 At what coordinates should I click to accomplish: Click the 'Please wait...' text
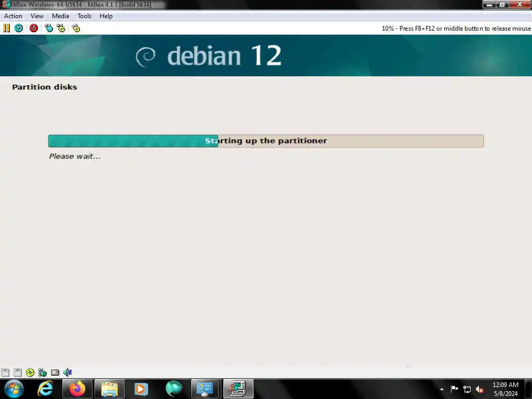(75, 156)
